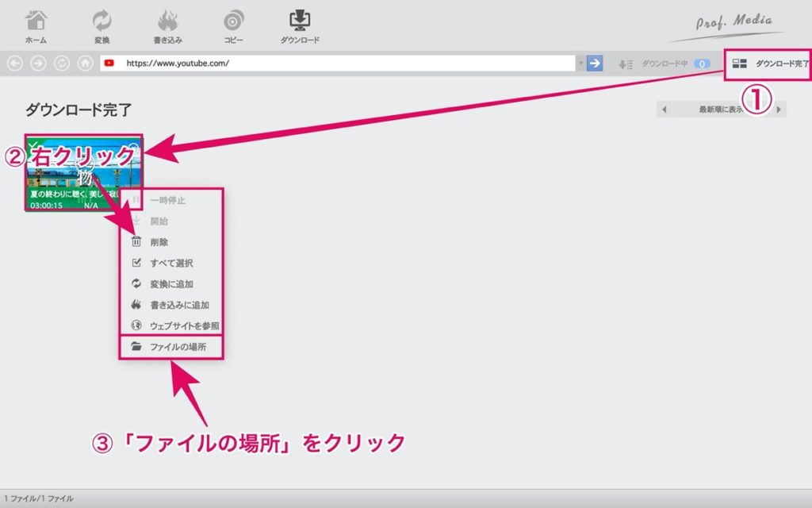Open the ホーム home section
Viewport: 812px width, 508px height.
click(36, 27)
